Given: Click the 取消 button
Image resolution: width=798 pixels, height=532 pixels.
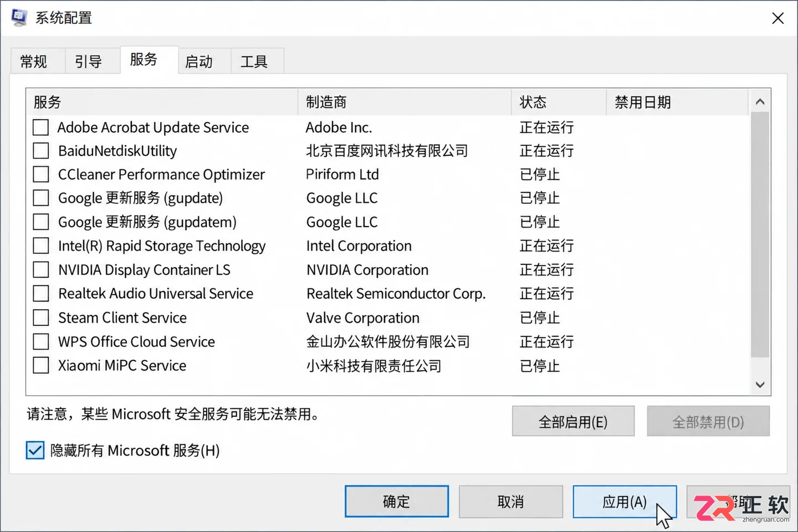Looking at the screenshot, I should coord(511,502).
